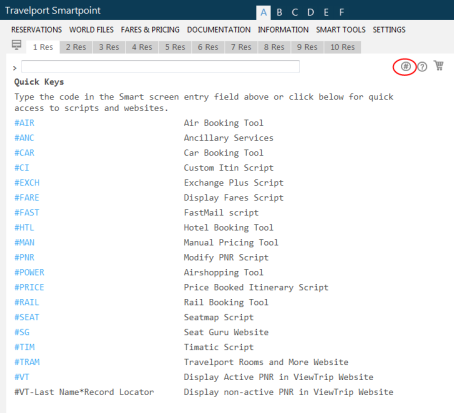Select the 6 Res tab
Image resolution: width=454 pixels, height=413 pixels.
point(208,47)
